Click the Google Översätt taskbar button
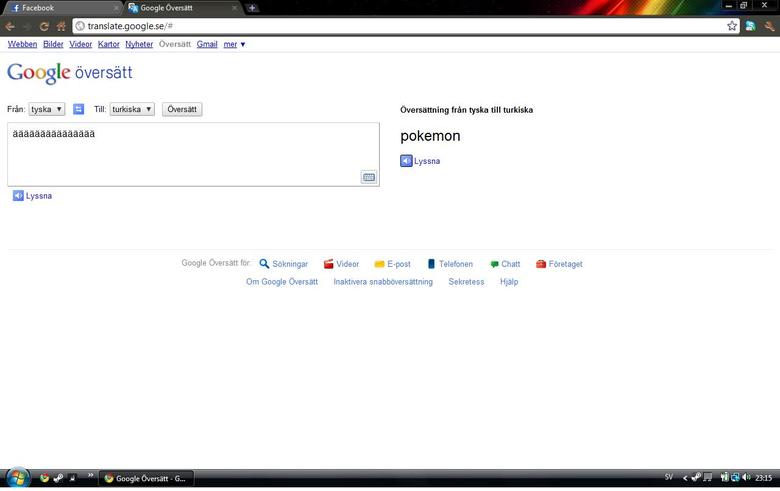Screen dimensions: 780x491 (146, 479)
